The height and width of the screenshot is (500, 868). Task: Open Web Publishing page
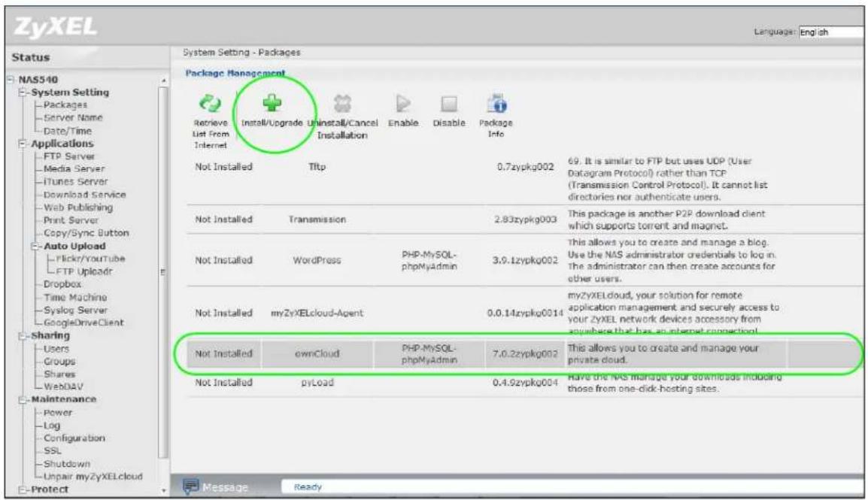point(78,208)
